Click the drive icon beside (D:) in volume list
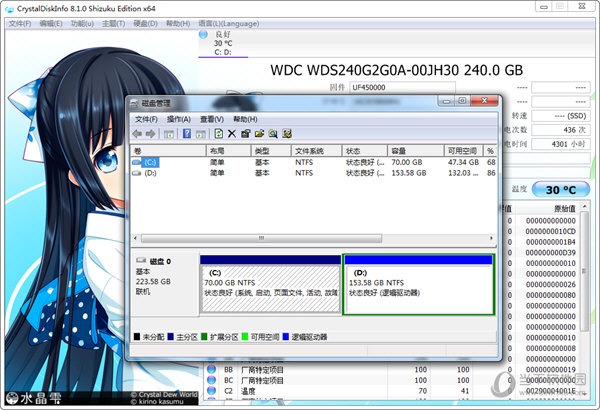 (136, 173)
